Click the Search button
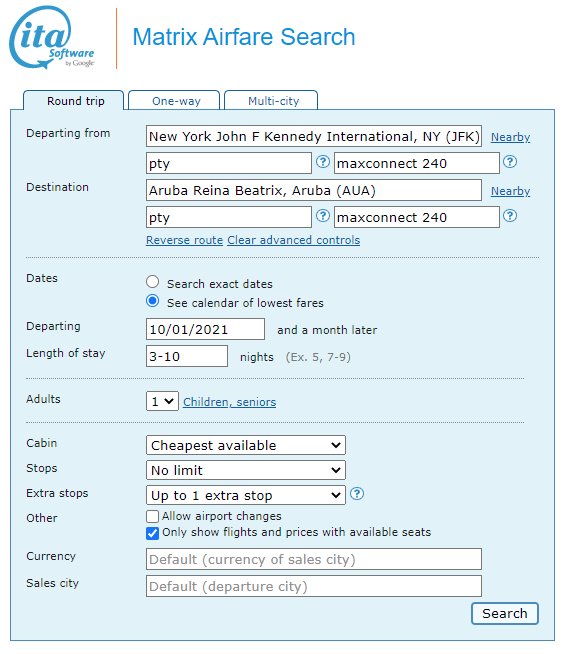572x654 pixels. 505,614
